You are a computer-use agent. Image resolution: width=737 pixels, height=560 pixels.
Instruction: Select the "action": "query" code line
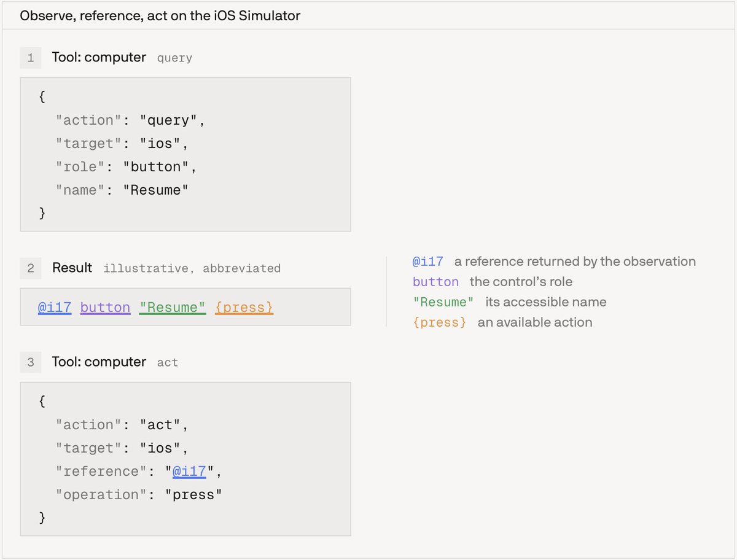pos(130,120)
